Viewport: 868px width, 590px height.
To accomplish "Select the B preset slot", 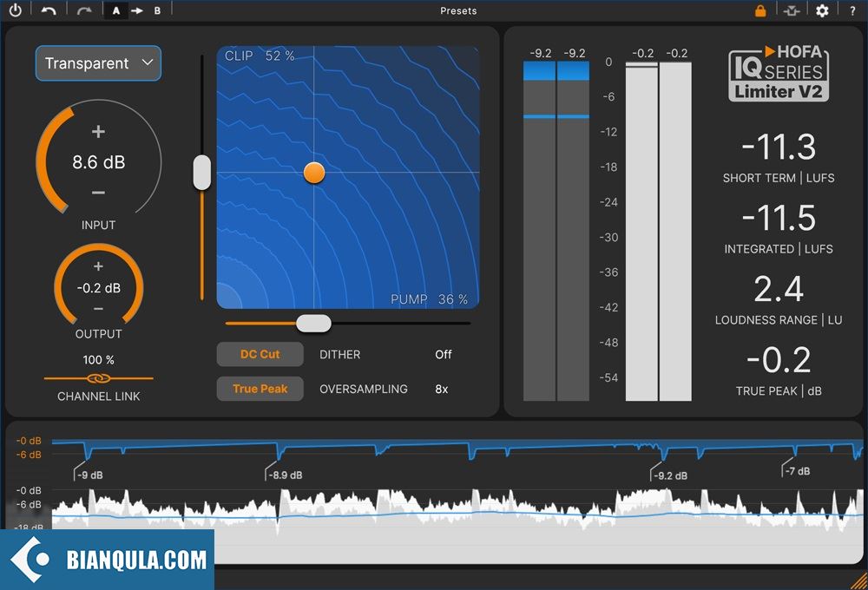I will 157,10.
